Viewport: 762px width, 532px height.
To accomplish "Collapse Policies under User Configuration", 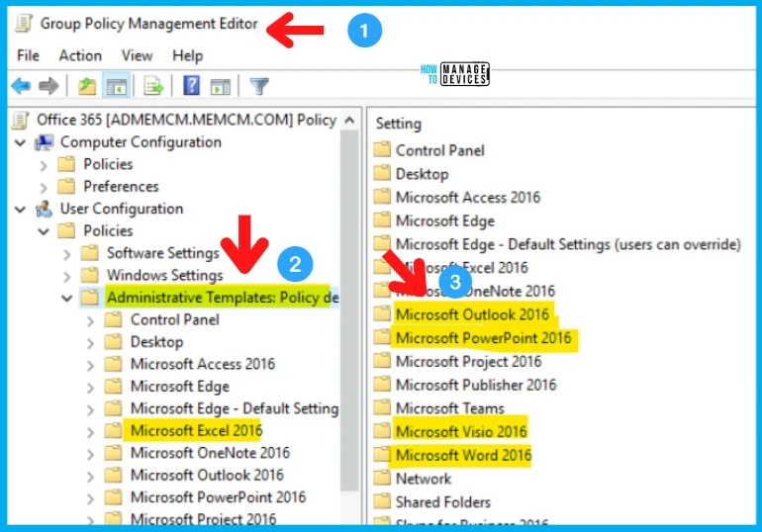I will [44, 231].
